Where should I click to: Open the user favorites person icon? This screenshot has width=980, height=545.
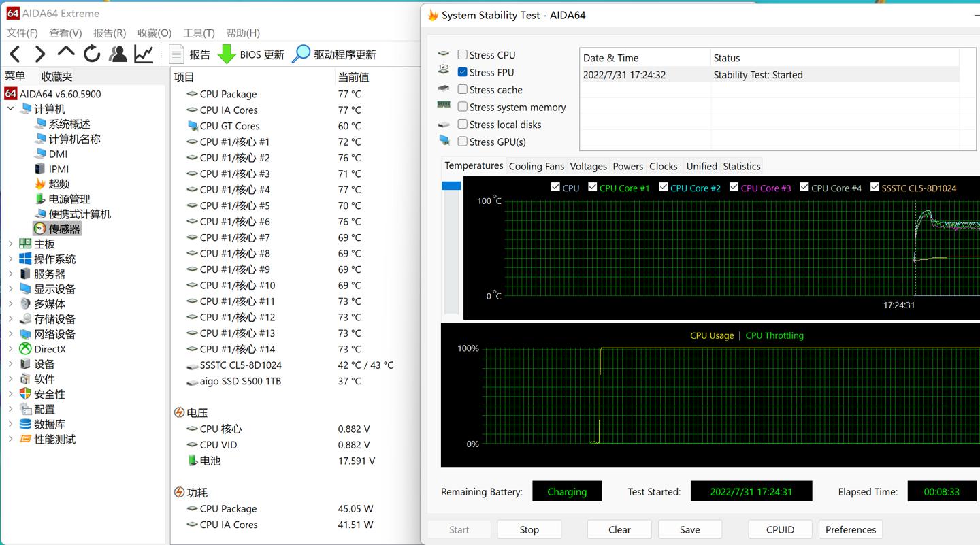pos(118,54)
